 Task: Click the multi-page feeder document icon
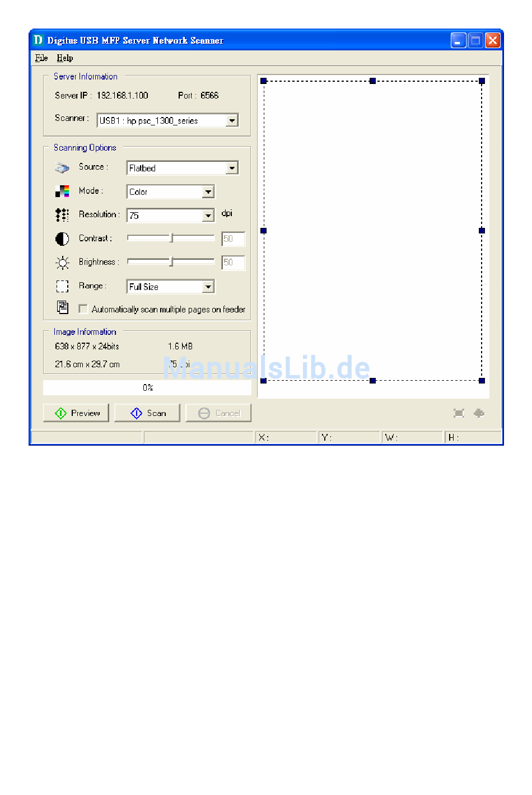(63, 307)
